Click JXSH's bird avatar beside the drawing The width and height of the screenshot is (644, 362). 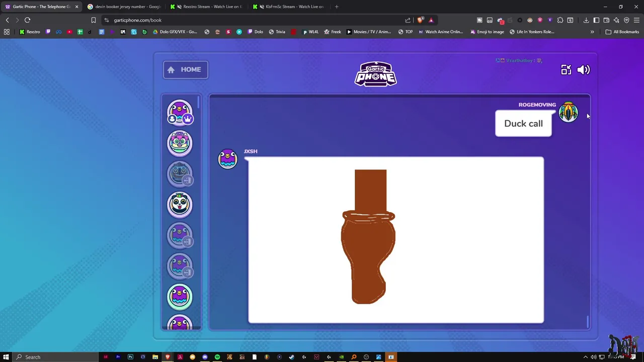(x=227, y=159)
